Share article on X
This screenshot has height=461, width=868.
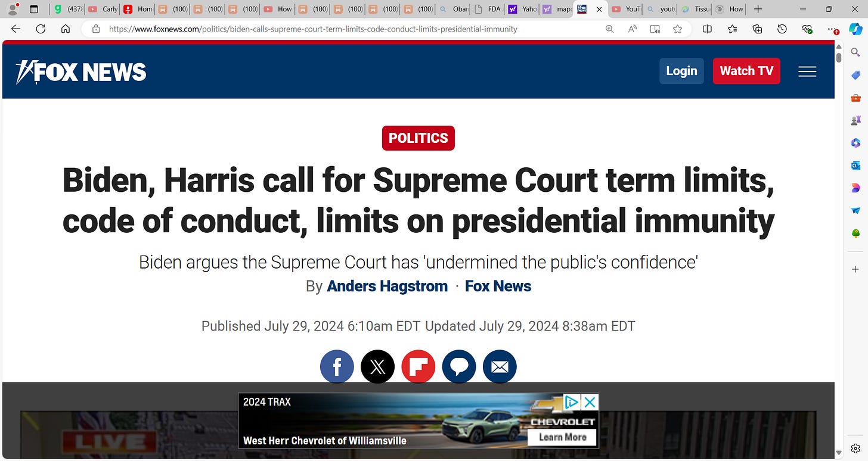click(x=377, y=366)
